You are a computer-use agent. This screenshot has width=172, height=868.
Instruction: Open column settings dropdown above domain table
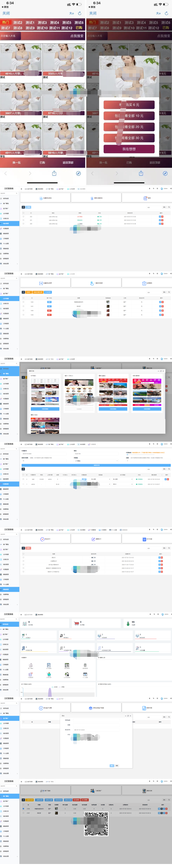[164, 207]
